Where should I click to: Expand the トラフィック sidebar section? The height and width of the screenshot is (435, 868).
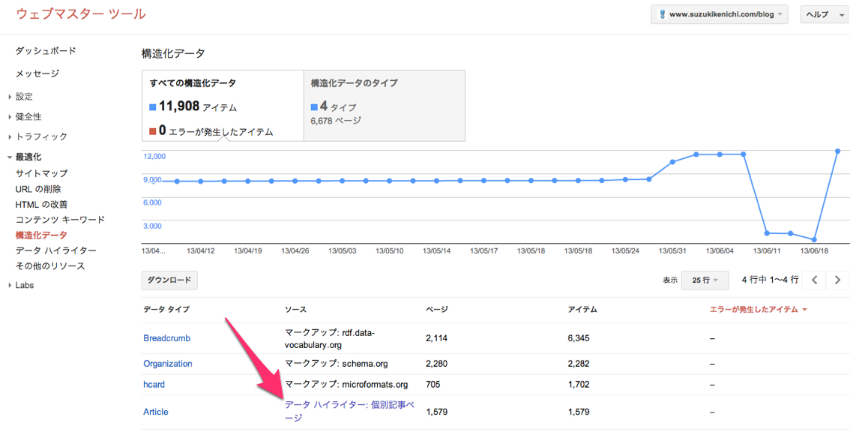coord(37,136)
